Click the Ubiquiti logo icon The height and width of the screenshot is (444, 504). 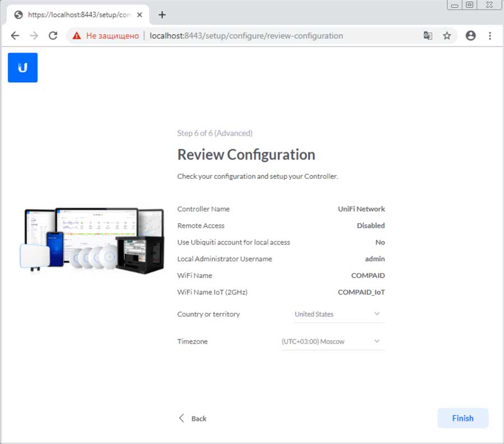(x=22, y=68)
